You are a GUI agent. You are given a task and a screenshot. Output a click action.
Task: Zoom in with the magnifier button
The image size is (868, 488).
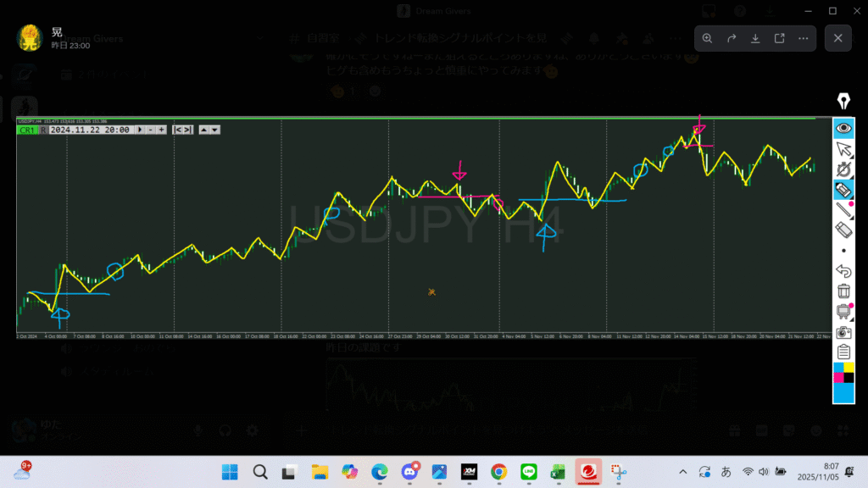pyautogui.click(x=708, y=38)
